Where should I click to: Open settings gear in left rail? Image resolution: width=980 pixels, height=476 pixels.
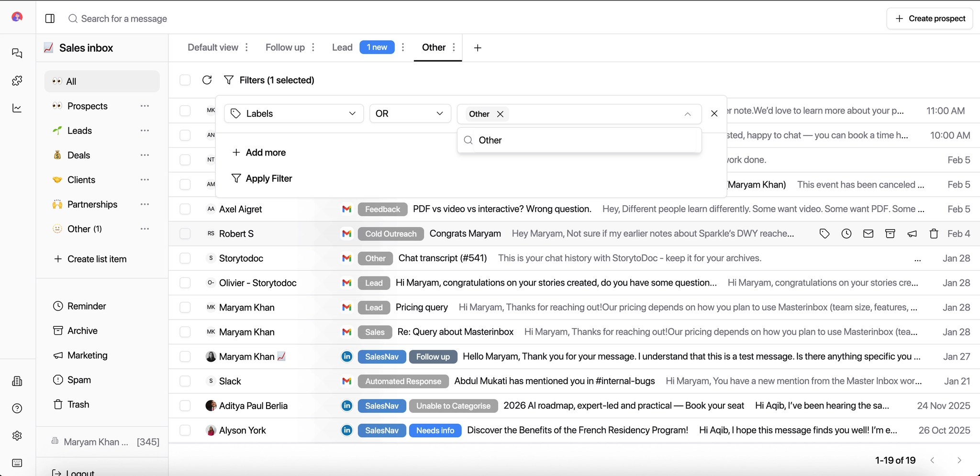[17, 436]
